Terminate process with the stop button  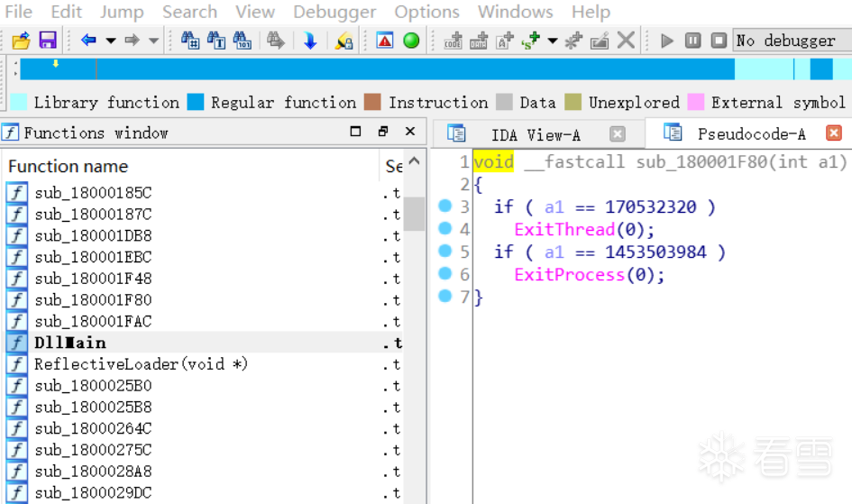click(x=719, y=41)
